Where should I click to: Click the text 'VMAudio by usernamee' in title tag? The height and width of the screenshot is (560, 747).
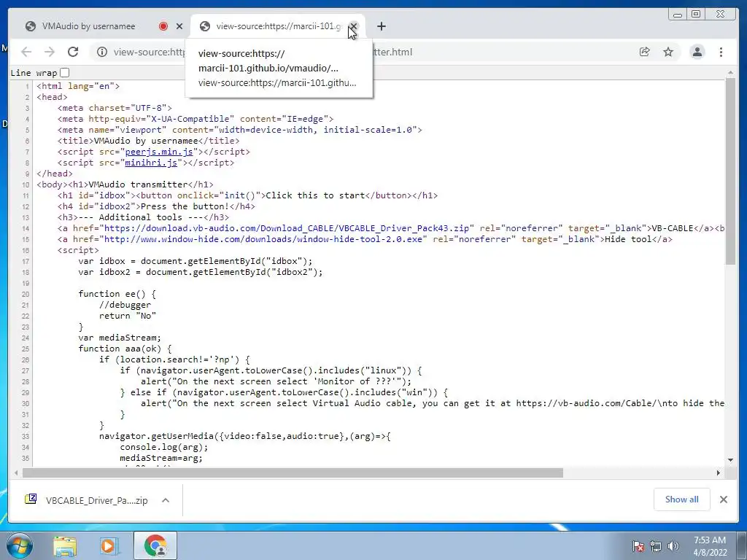point(146,141)
